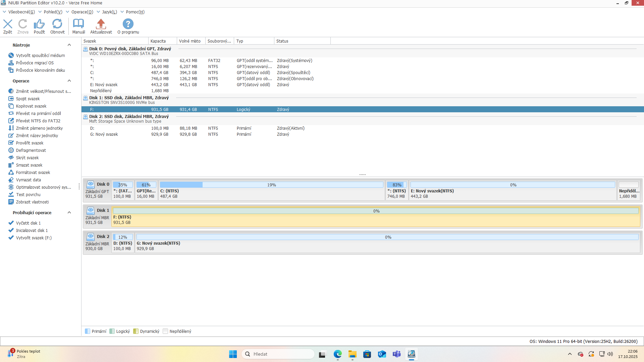This screenshot has width=644, height=362.
Task: Open the Všeobecné menu
Action: (21, 12)
